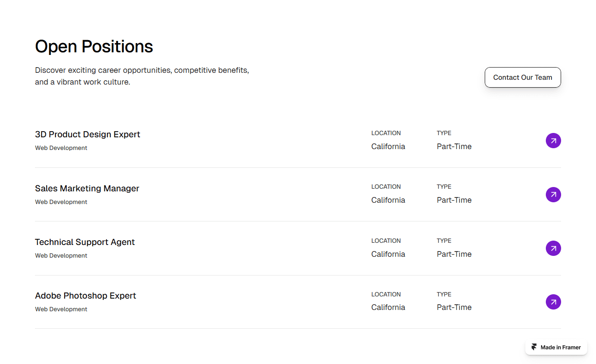
Task: Click Web Development under 3D Product Design Expert
Action: tap(61, 148)
